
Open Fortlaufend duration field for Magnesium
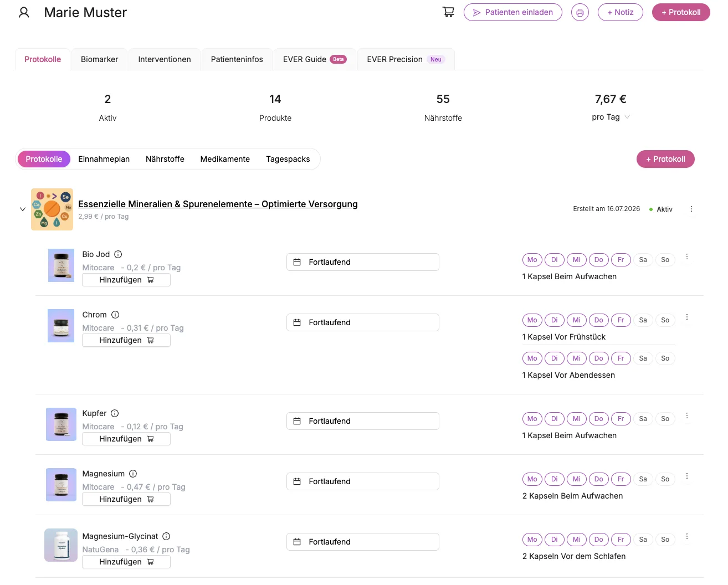tap(363, 481)
